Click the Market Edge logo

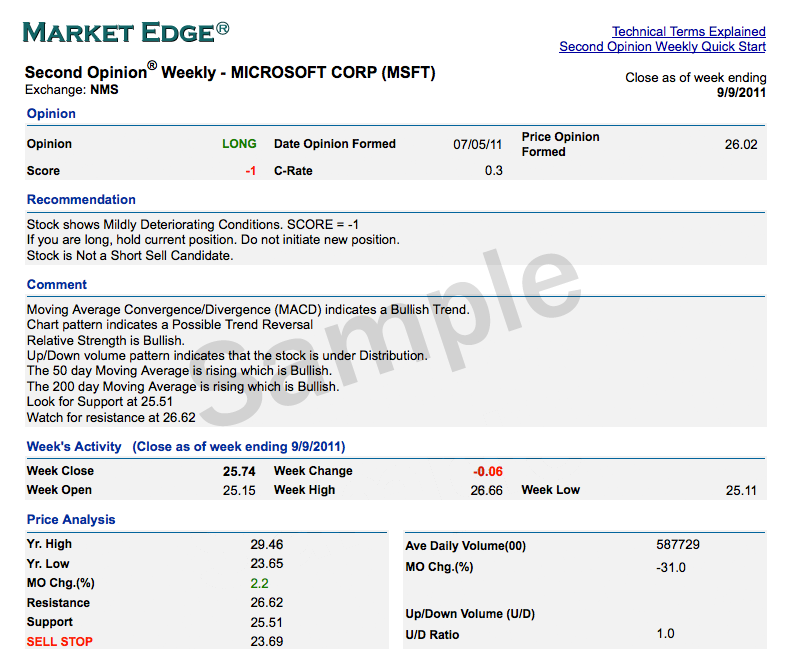126,32
